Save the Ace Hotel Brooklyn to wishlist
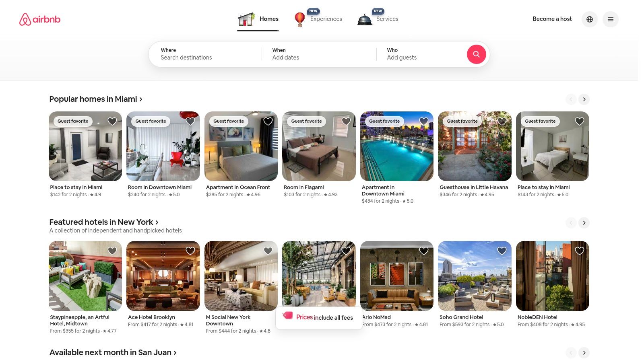644x362 pixels. tap(190, 251)
